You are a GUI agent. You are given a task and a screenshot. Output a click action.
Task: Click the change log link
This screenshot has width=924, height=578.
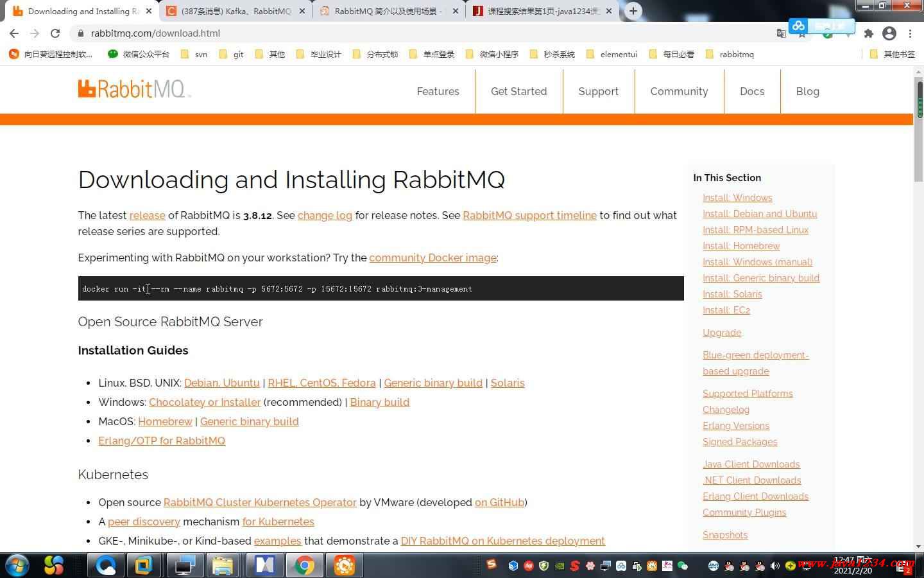pos(325,215)
